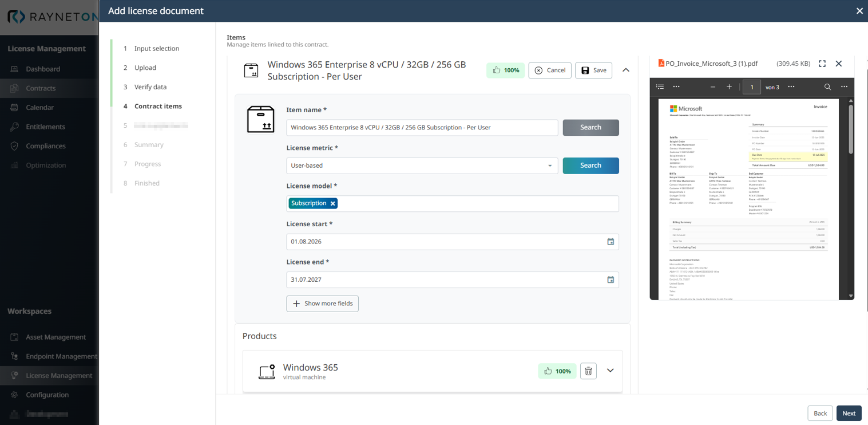Show more fields for this item
This screenshot has height=425, width=868.
[323, 304]
